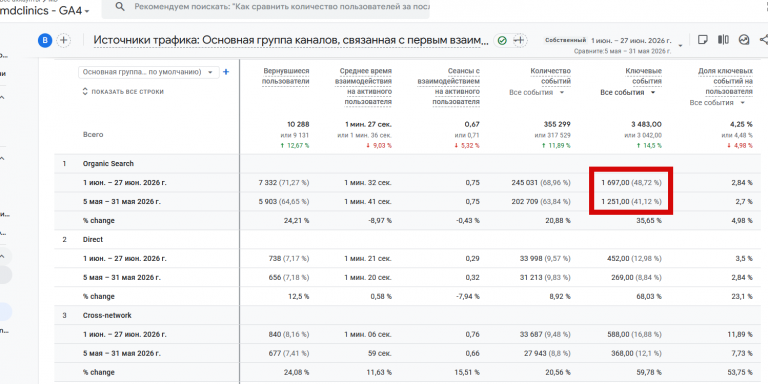The height and width of the screenshot is (384, 768).
Task: Add a filter next to the green checkmark
Action: point(520,41)
